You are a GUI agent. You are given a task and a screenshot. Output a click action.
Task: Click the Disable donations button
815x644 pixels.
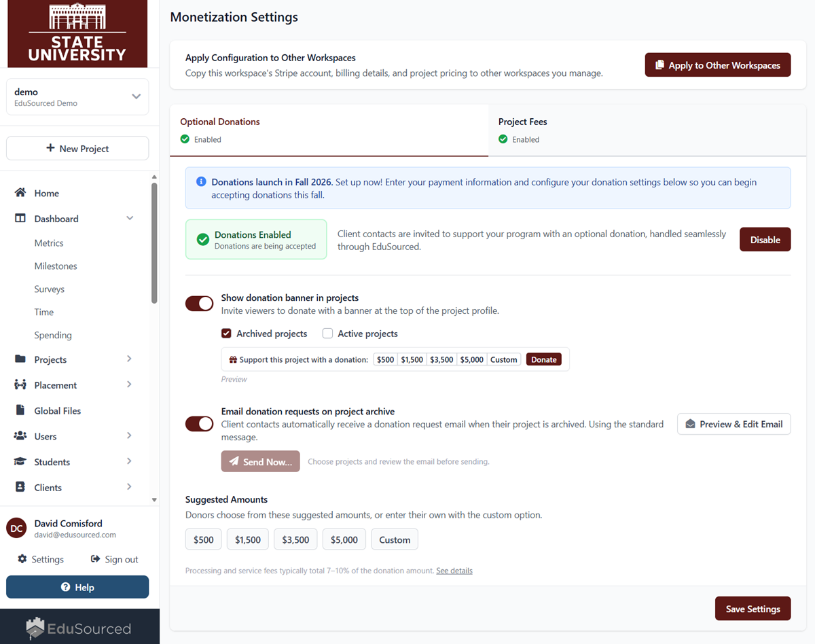[x=765, y=239]
